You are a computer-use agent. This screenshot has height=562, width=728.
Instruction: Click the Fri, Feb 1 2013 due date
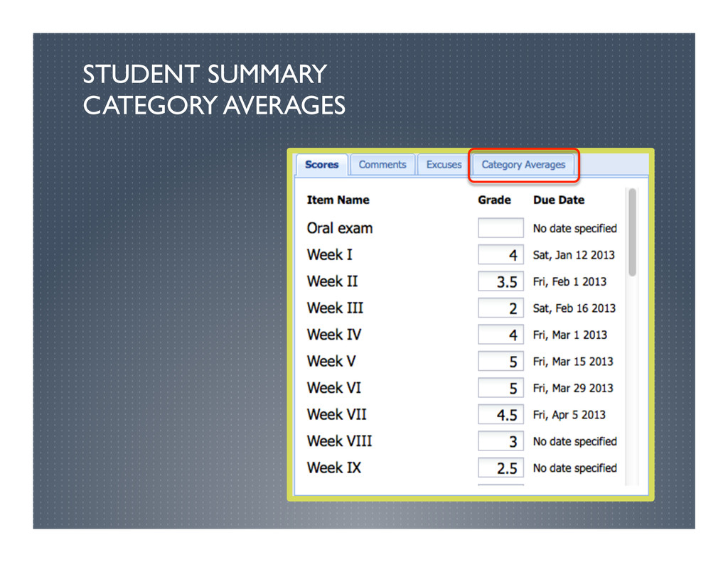pyautogui.click(x=569, y=281)
